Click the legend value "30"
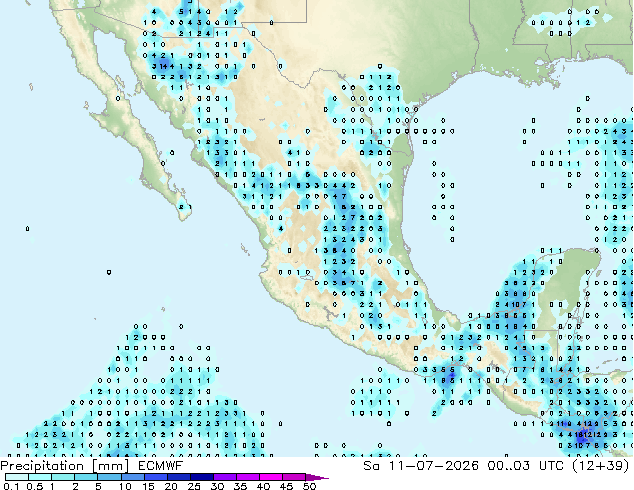The height and width of the screenshot is (490, 634). (x=217, y=486)
